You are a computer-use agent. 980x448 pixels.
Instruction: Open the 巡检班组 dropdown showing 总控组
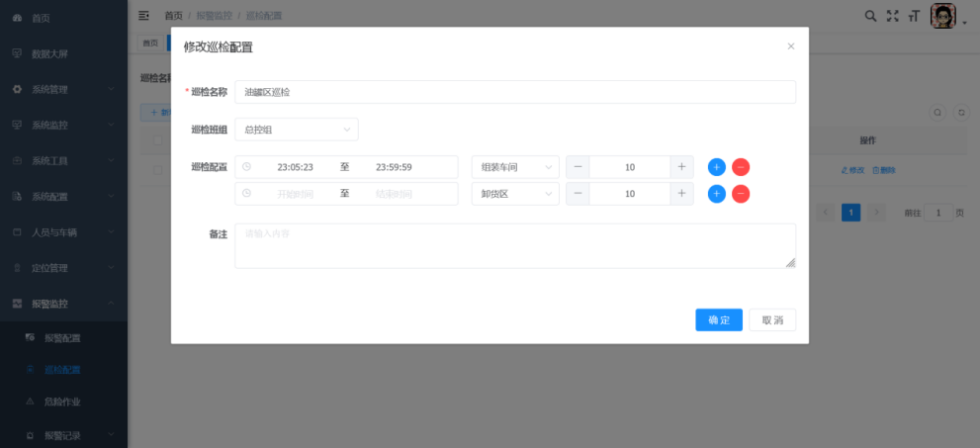coord(296,130)
